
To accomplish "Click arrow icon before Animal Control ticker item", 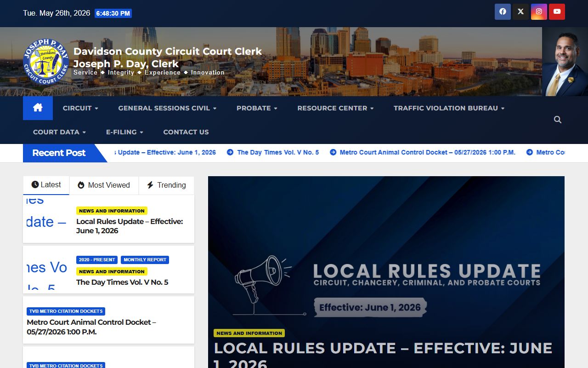I will tap(333, 152).
